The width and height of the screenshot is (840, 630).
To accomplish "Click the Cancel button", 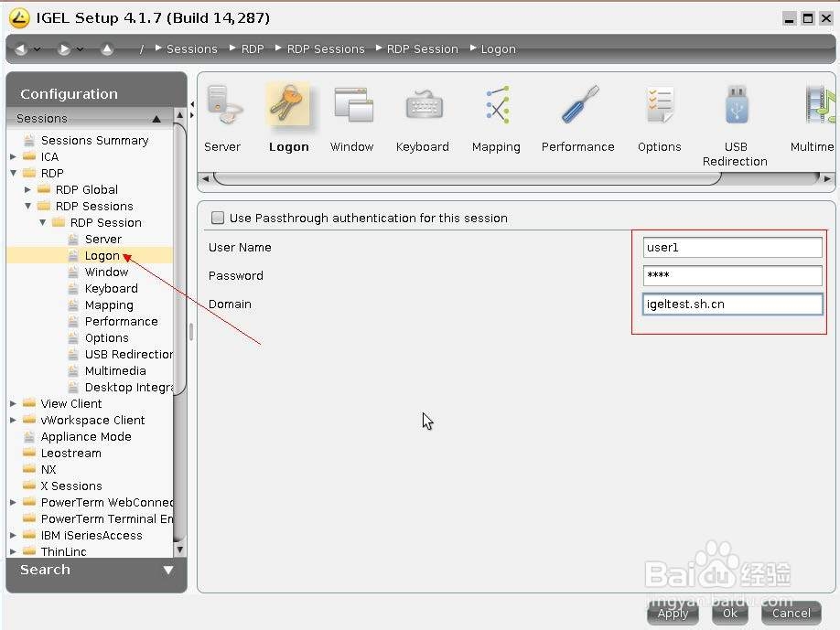I will (792, 613).
